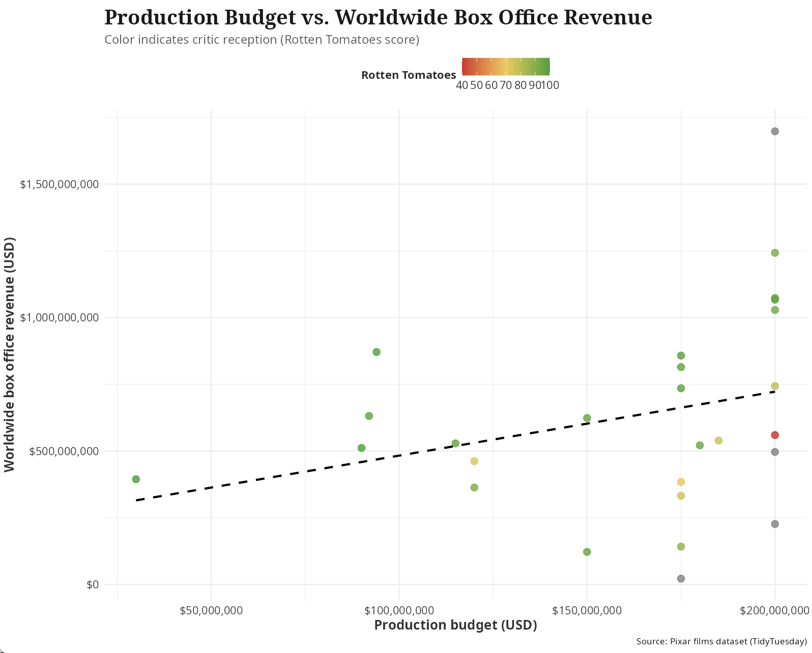The width and height of the screenshot is (812, 653).
Task: Click the $0 y-axis label
Action: (x=92, y=585)
